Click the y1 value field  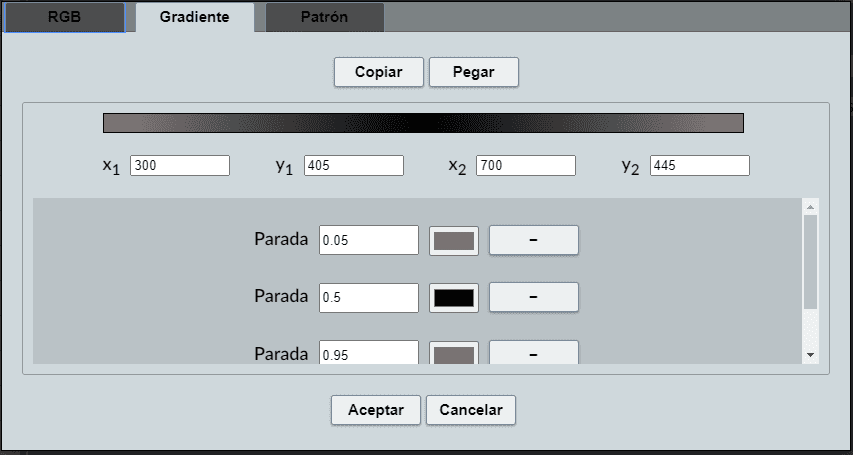pos(354,166)
